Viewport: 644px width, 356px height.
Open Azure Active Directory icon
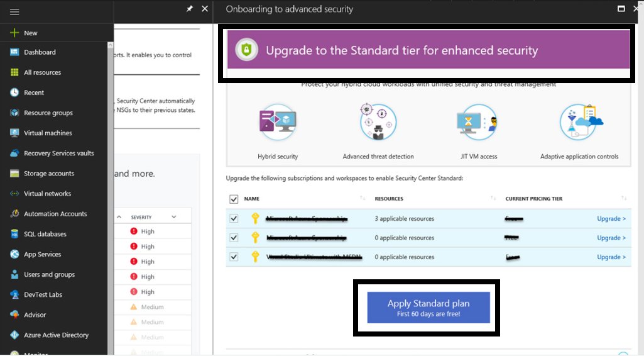point(14,335)
